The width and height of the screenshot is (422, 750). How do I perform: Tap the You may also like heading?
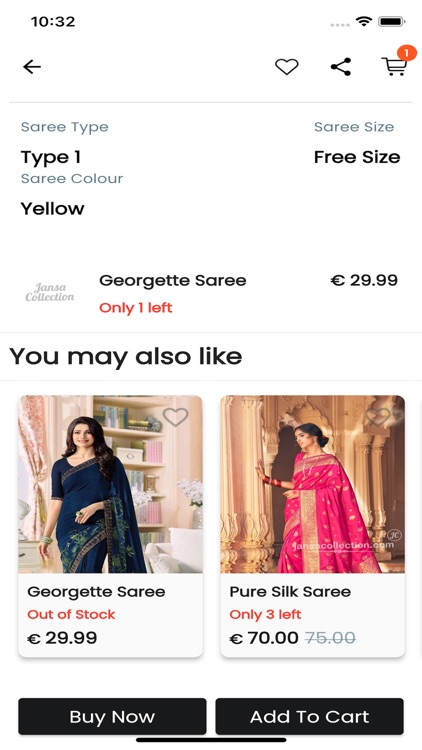tap(126, 356)
